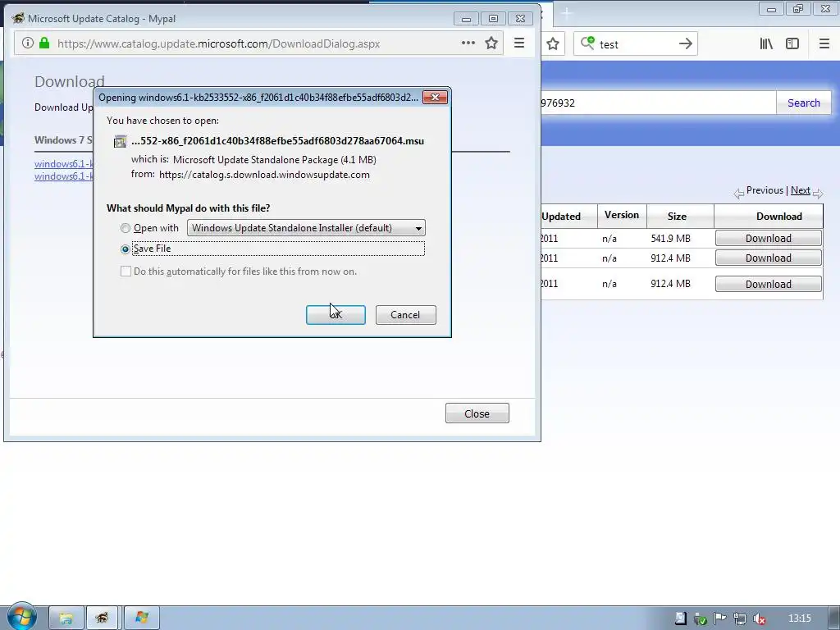This screenshot has width=840, height=630.
Task: Open the Windows Start button
Action: tap(22, 617)
